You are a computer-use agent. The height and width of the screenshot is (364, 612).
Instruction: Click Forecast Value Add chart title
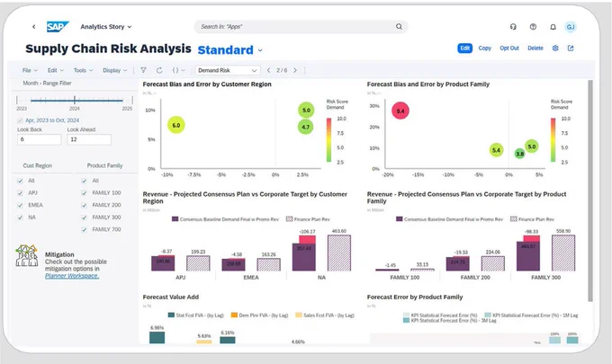pyautogui.click(x=171, y=297)
